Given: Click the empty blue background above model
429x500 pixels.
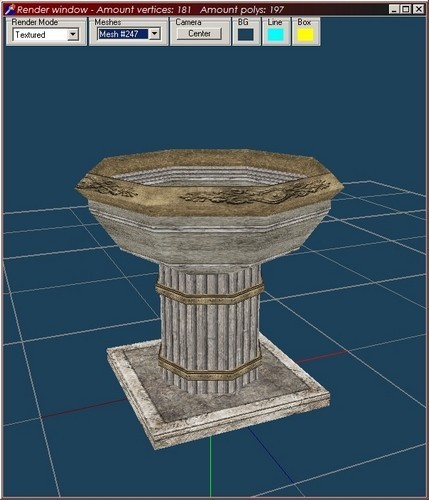Looking at the screenshot, I should point(213,97).
